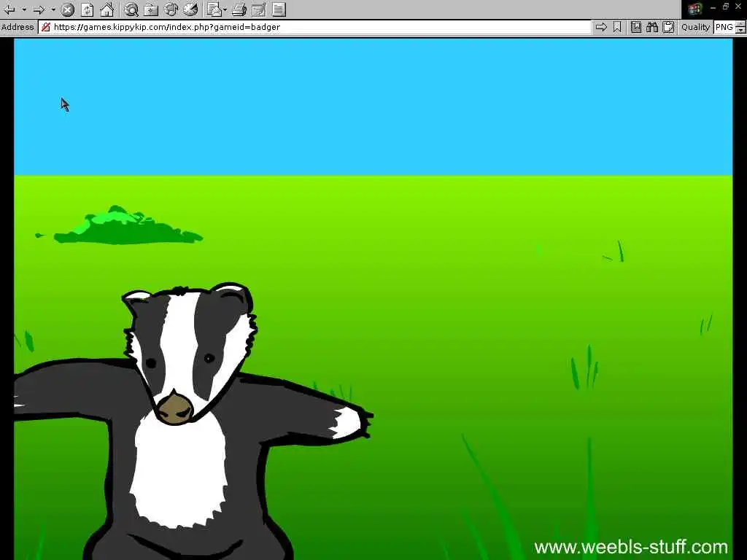Image resolution: width=747 pixels, height=560 pixels.
Task: Refresh the page with the reload icon
Action: tap(88, 9)
